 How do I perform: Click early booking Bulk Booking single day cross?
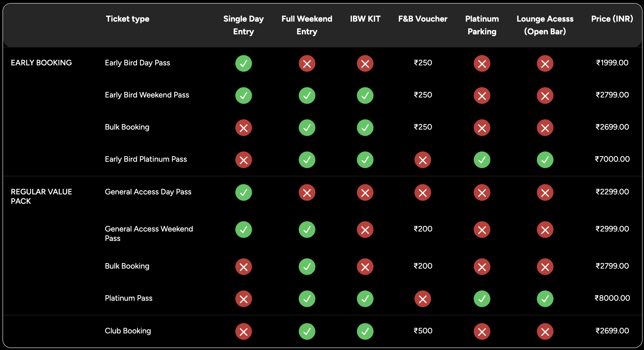tap(243, 128)
